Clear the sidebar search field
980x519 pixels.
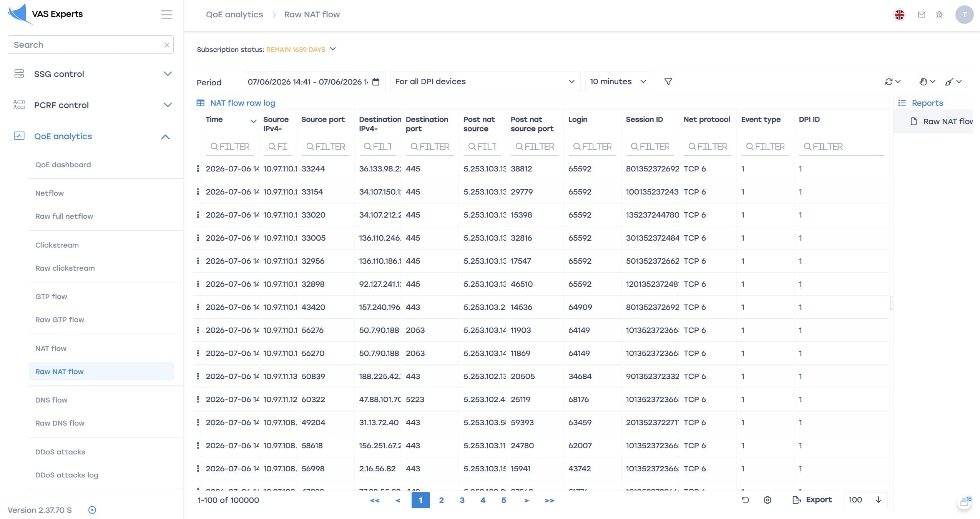pos(167,45)
